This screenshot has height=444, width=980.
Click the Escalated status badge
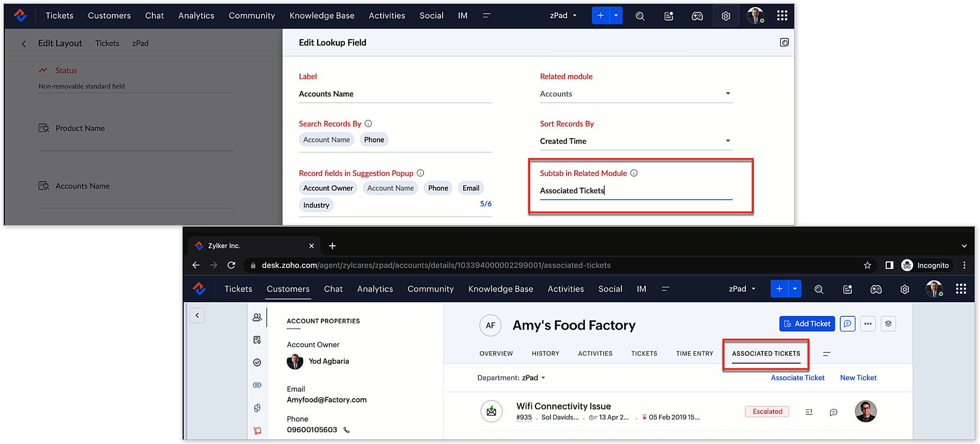click(x=767, y=412)
